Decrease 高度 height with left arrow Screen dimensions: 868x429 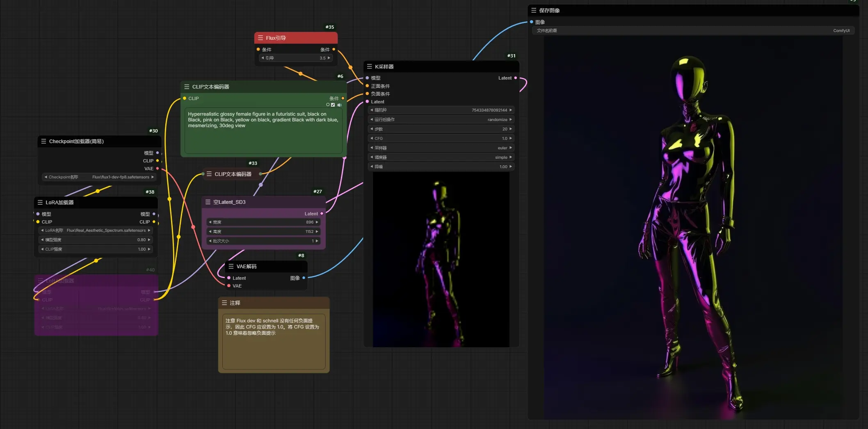pos(210,231)
